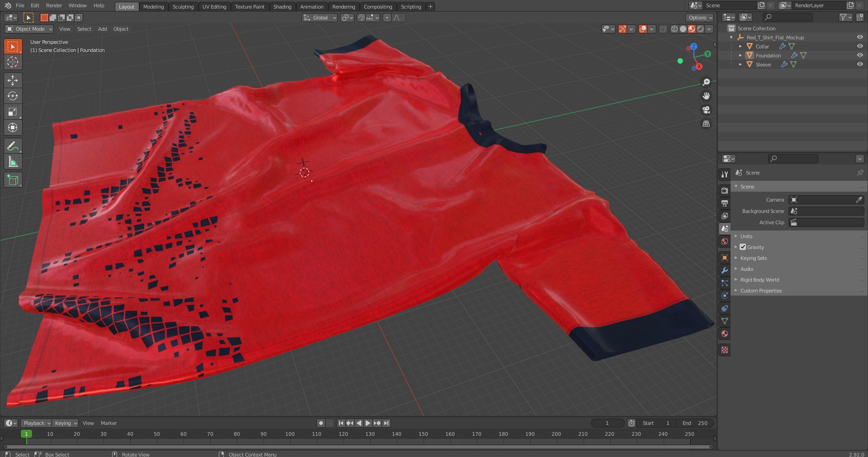Screen dimensions: 868x457
Task: Open the Physics properties tab
Action: tap(725, 296)
